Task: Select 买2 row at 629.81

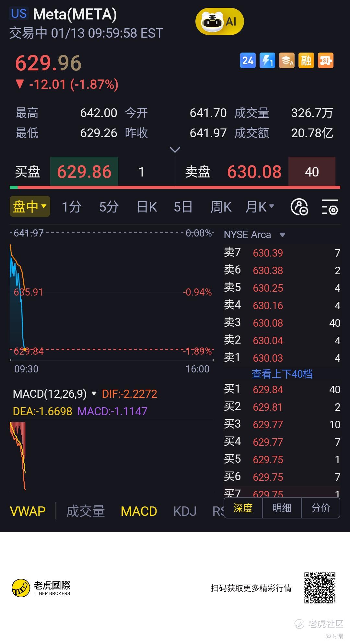Action: [x=282, y=407]
